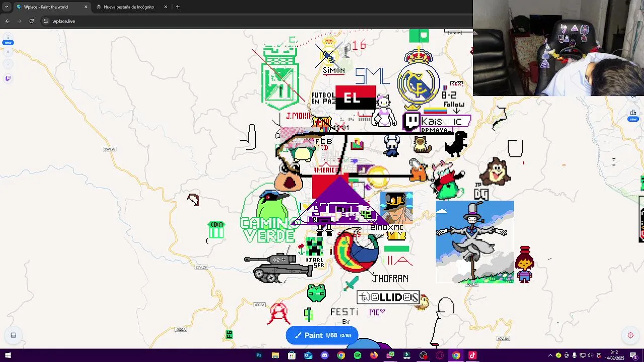Open Spotify from the taskbar
Screen dimensions: 644x362
point(357,355)
